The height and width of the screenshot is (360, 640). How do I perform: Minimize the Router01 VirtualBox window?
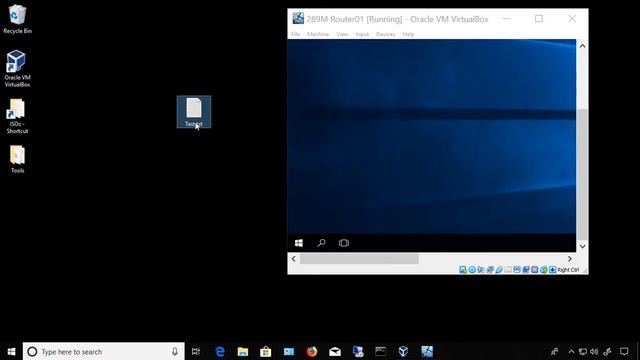point(507,19)
